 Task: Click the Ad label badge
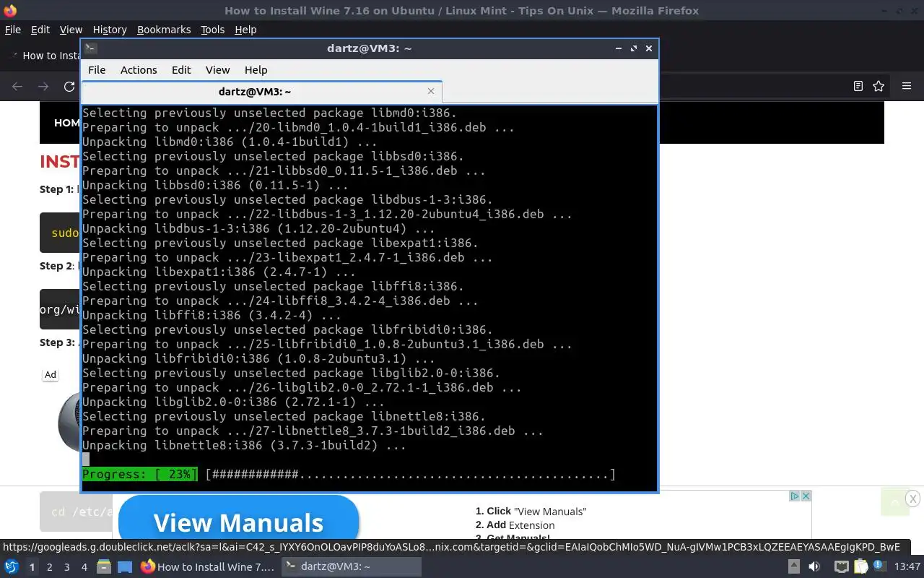tap(51, 374)
